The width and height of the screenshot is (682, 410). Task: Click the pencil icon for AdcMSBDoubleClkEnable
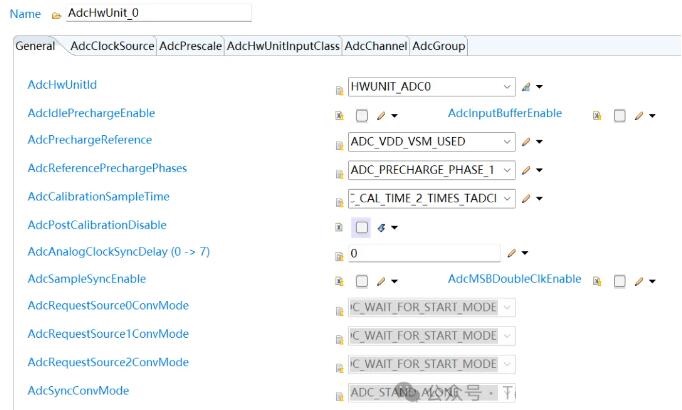tap(639, 281)
